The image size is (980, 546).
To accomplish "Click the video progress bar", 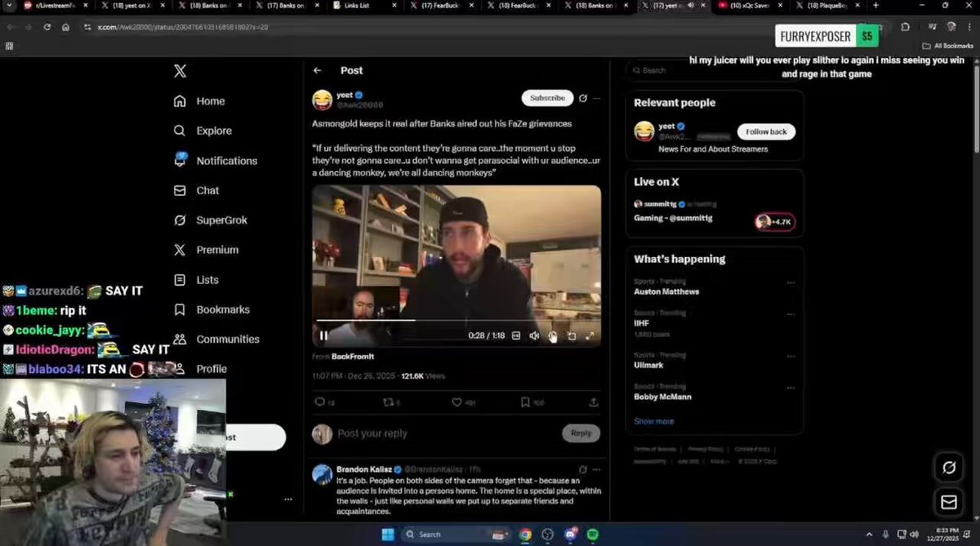I will pos(456,320).
